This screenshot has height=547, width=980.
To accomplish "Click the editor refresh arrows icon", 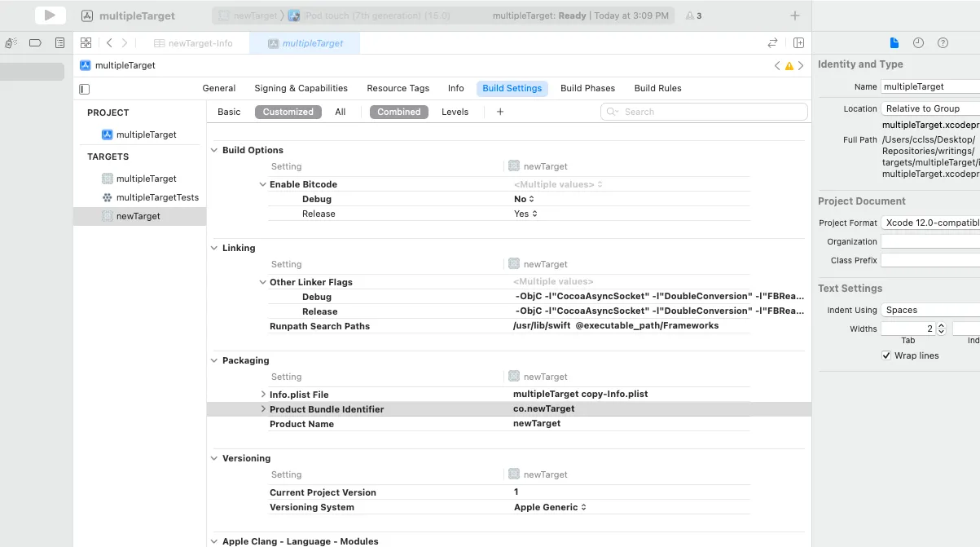I will pos(772,43).
